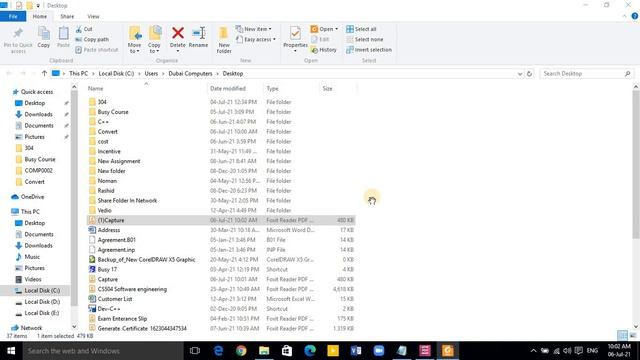Click volume icon in system tray
The height and width of the screenshot is (360, 640).
click(567, 351)
